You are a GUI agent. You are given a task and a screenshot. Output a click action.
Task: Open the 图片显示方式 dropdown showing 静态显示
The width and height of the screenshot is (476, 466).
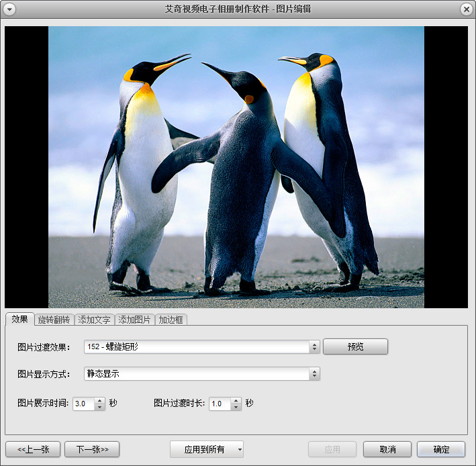[202, 374]
